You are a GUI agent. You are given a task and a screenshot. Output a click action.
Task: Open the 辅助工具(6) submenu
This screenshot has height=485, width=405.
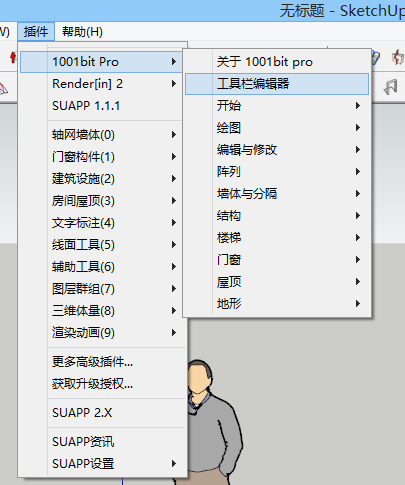tap(101, 267)
